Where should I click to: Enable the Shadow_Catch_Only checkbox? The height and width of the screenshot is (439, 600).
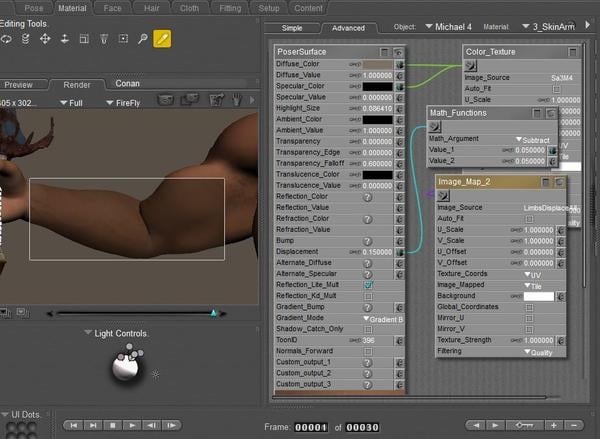pyautogui.click(x=368, y=330)
